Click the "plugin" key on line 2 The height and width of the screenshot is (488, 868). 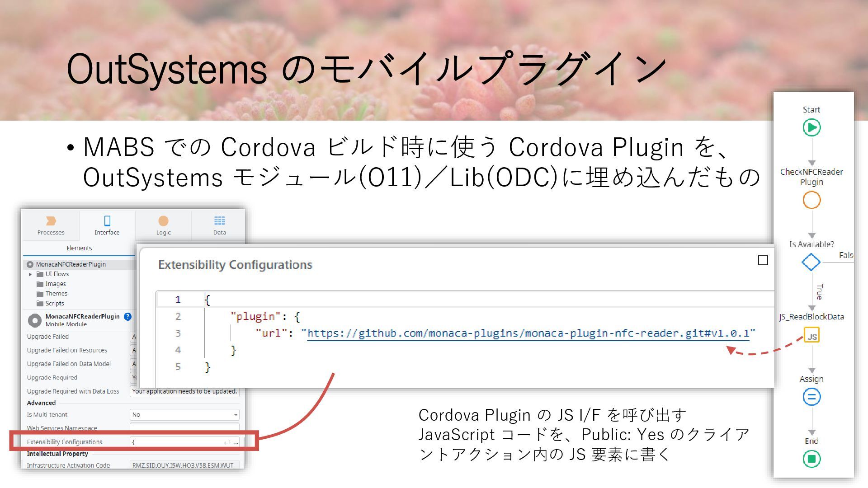[x=255, y=317]
